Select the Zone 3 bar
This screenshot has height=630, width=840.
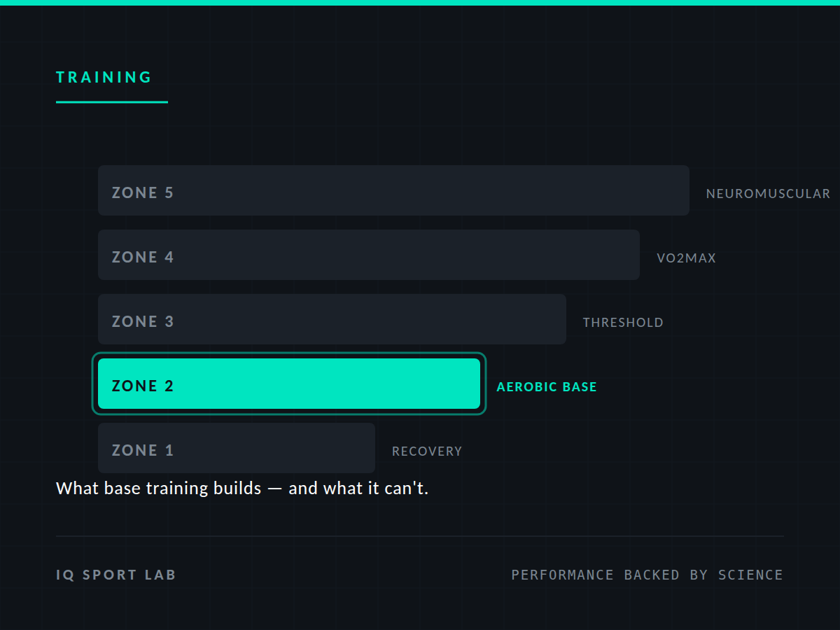point(332,319)
